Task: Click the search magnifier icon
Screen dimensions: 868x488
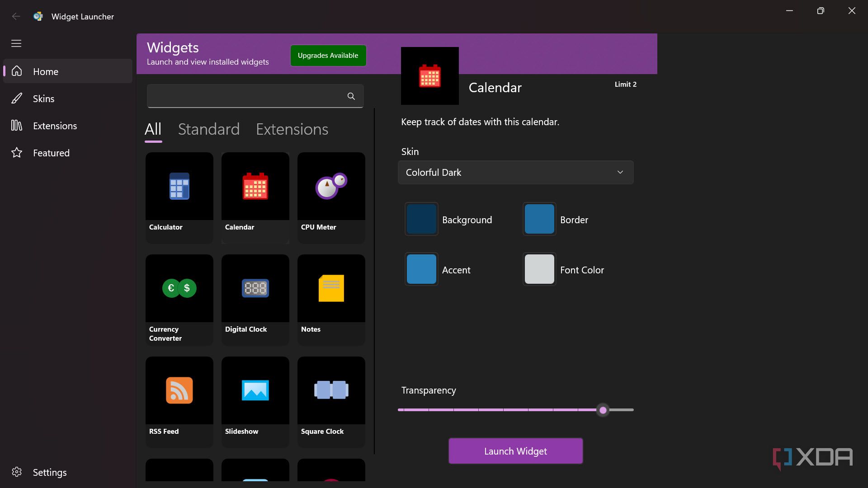Action: tap(351, 96)
